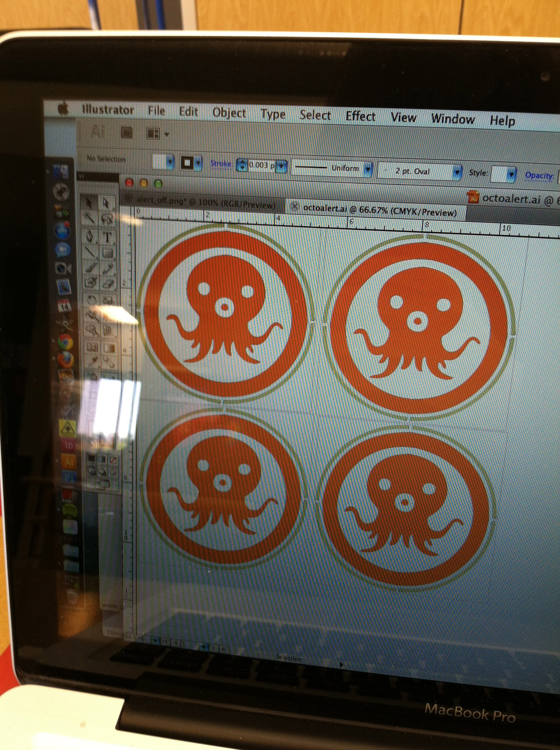Select the Mesh tool
This screenshot has height=750, width=560.
92,347
